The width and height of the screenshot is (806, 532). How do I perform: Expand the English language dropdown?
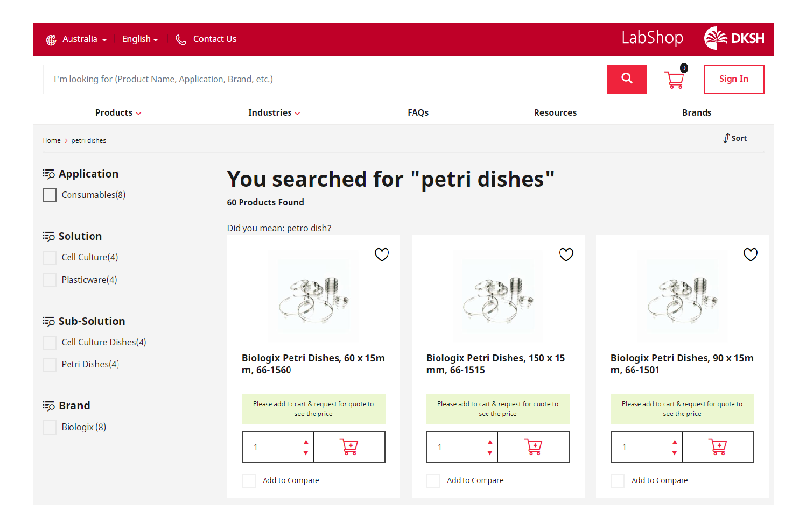(140, 39)
